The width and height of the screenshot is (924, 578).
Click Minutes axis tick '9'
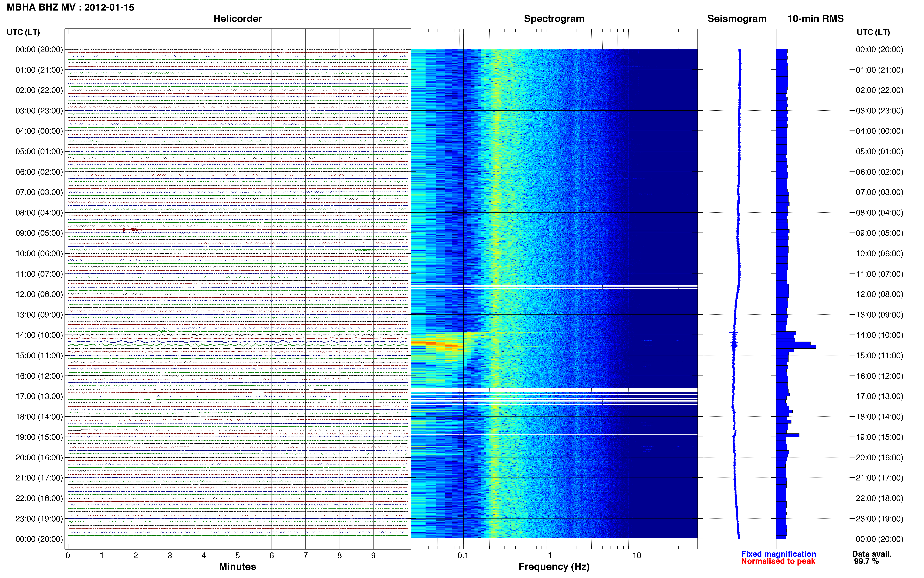373,556
